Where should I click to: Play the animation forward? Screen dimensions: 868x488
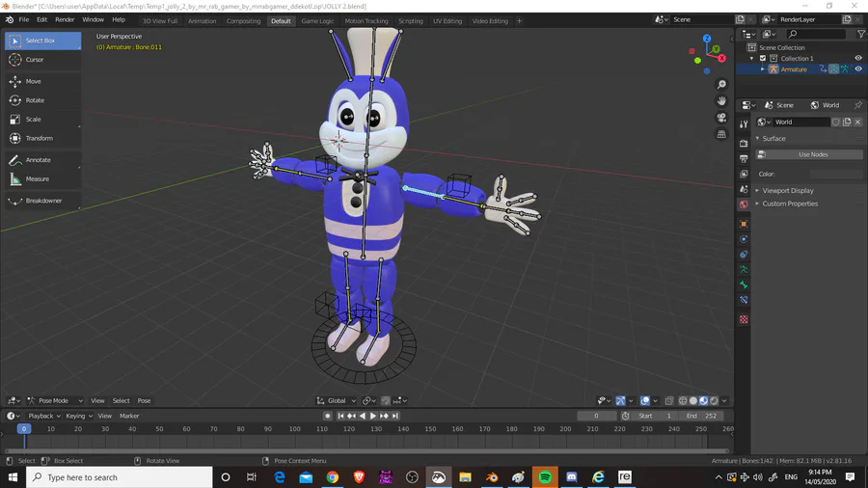[372, 416]
